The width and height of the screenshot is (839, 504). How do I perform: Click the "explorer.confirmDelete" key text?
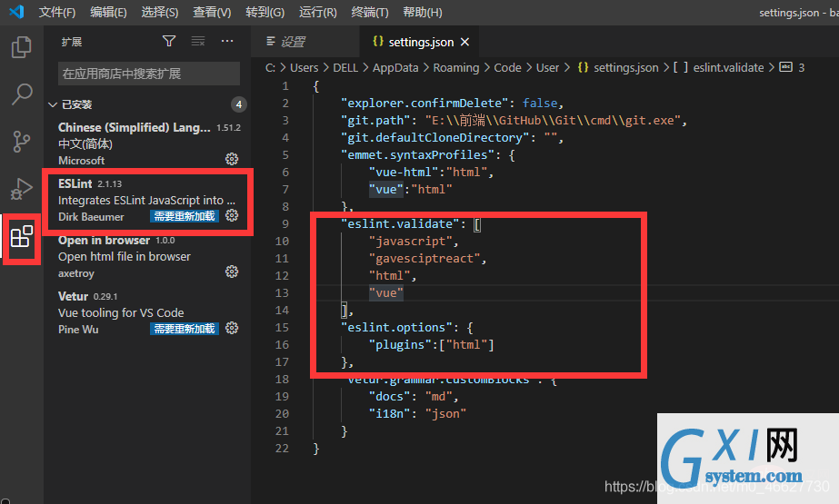point(424,103)
